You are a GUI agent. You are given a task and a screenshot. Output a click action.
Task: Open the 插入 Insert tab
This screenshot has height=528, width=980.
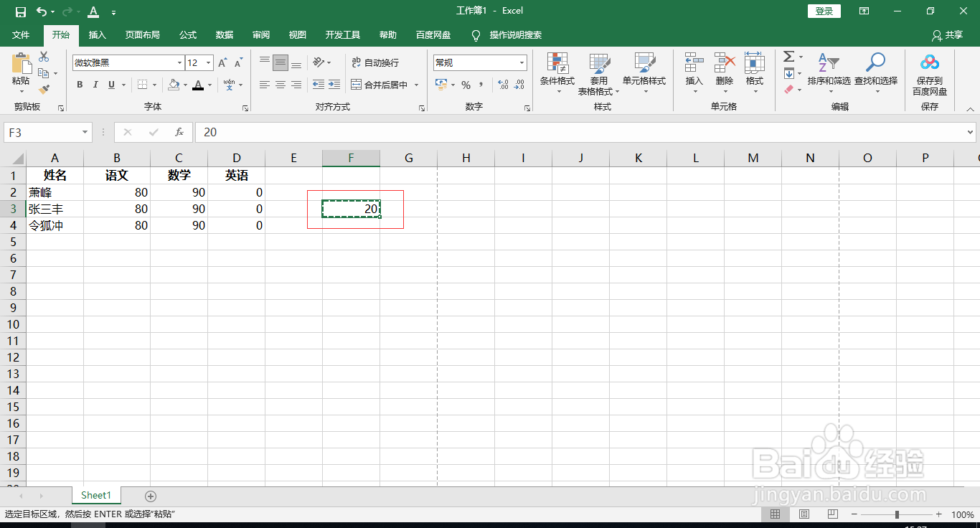97,35
